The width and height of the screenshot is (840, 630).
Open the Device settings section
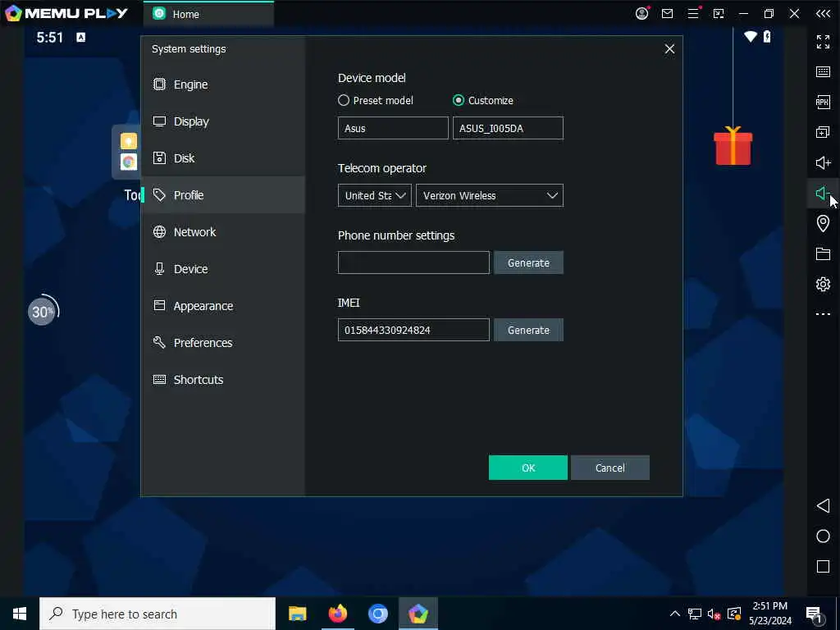223,269
